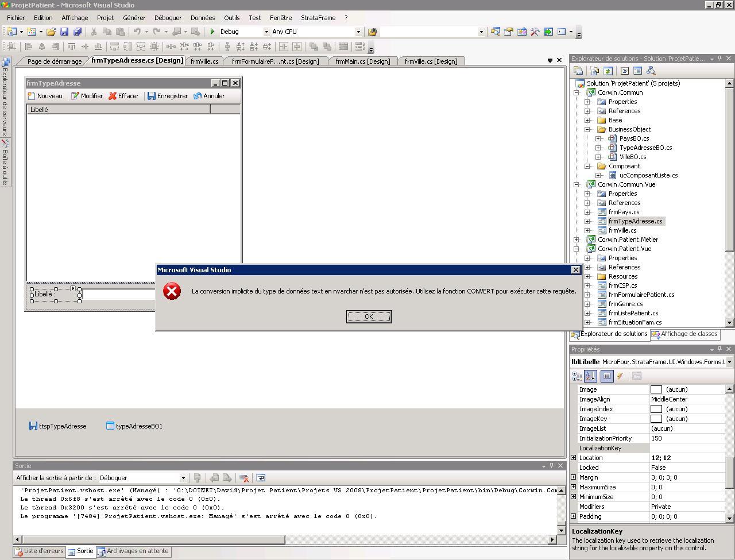Open the Debug configuration dropdown
The image size is (735, 560).
tap(266, 32)
